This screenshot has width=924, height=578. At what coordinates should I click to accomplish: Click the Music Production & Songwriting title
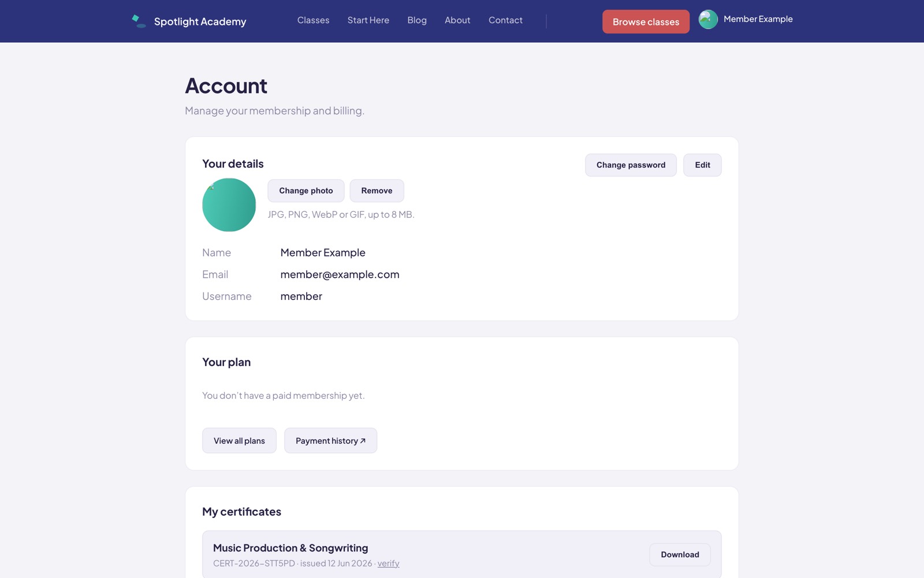pos(290,548)
